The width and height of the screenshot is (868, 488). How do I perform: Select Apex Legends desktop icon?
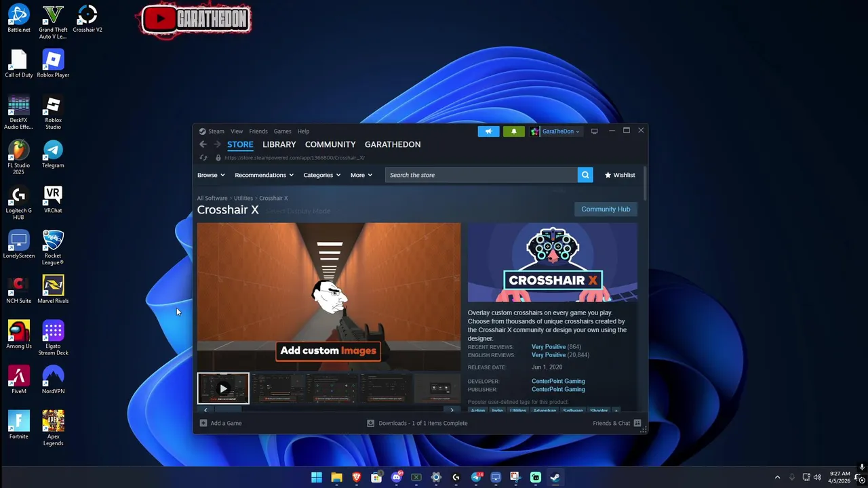[x=53, y=429]
